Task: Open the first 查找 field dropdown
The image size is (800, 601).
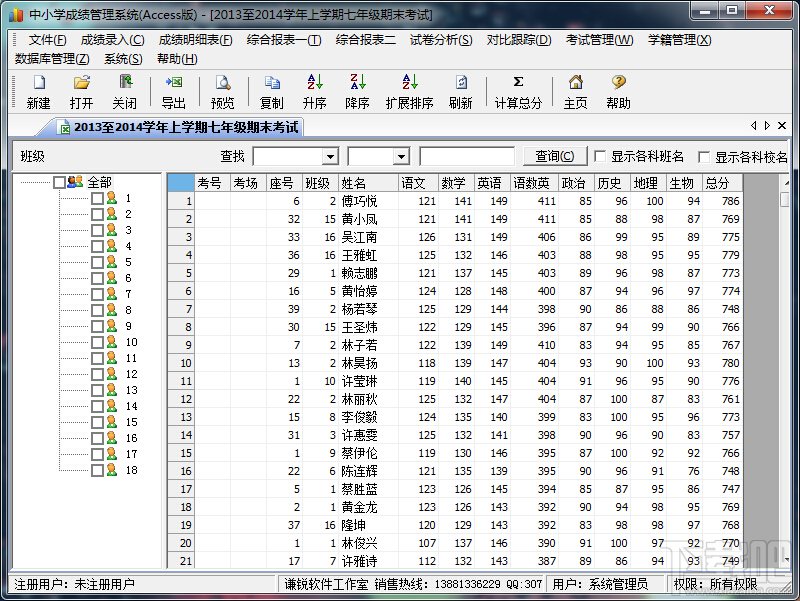Action: coord(330,157)
